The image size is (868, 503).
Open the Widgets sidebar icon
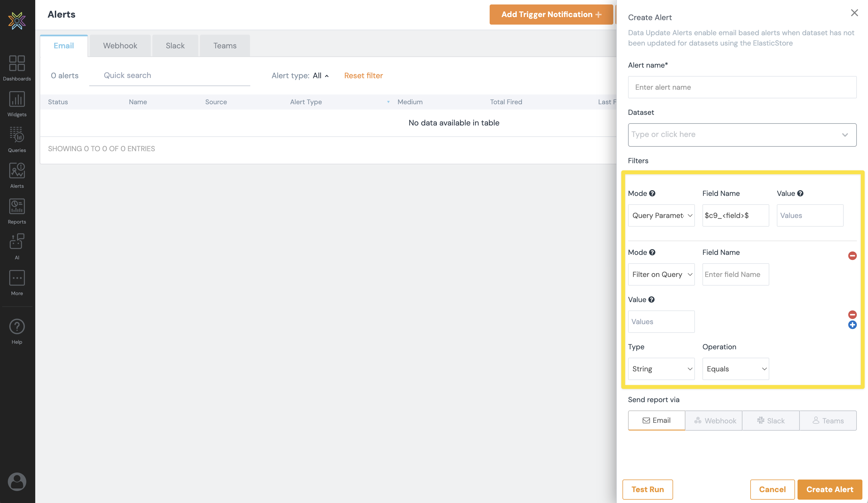[x=17, y=104]
